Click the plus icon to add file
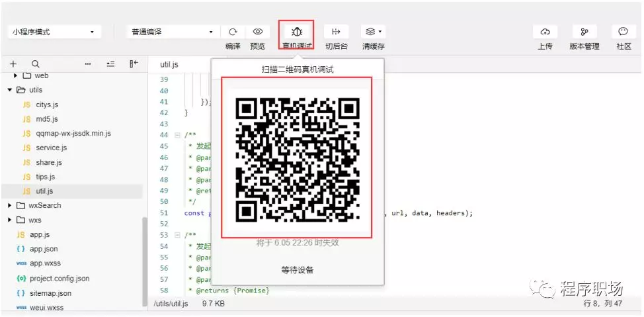The image size is (644, 317). coord(13,64)
